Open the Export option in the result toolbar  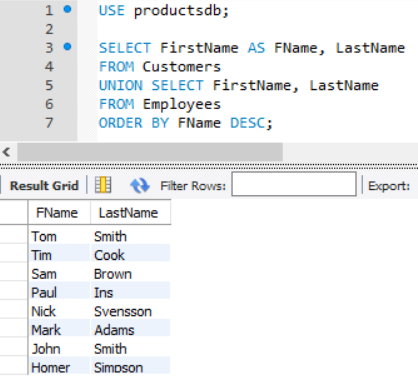[x=389, y=186]
